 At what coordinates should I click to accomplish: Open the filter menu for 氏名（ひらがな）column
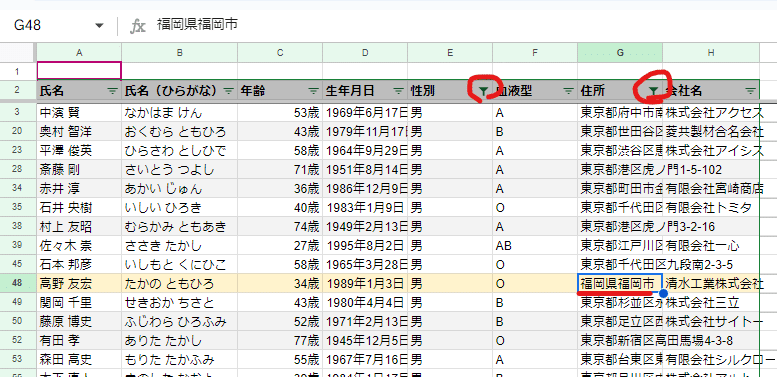228,91
